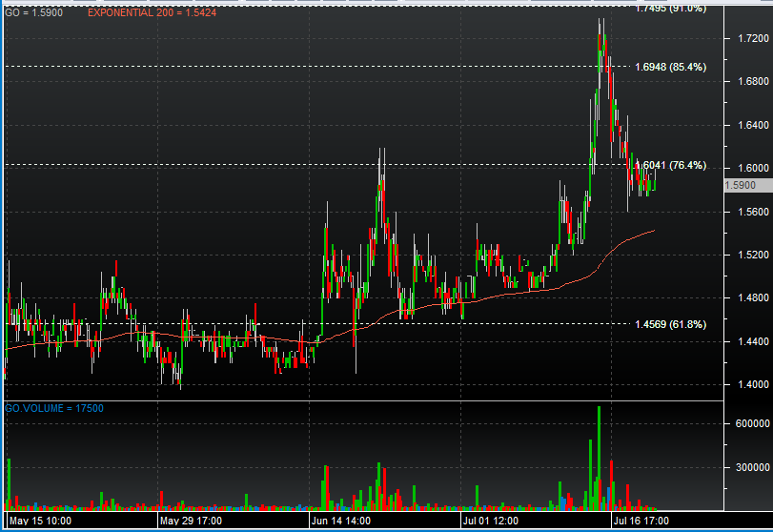
Task: Click the GO = 1.5900 price label
Action: point(36,12)
